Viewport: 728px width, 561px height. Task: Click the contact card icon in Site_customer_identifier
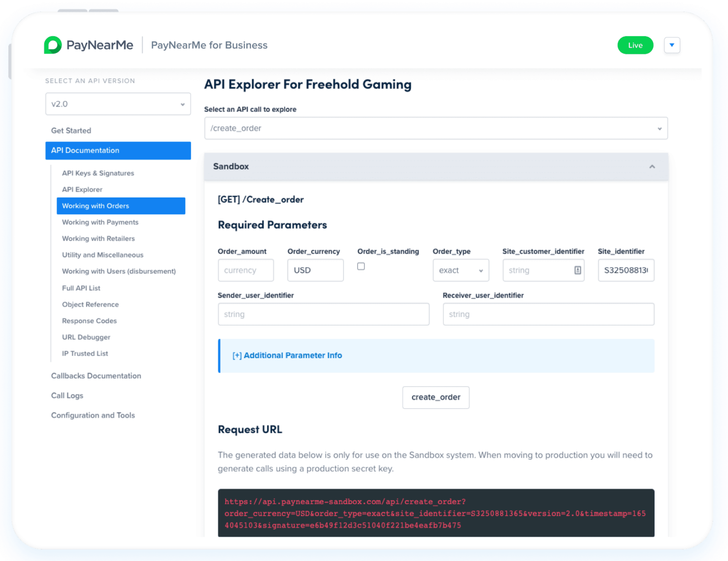pos(577,270)
